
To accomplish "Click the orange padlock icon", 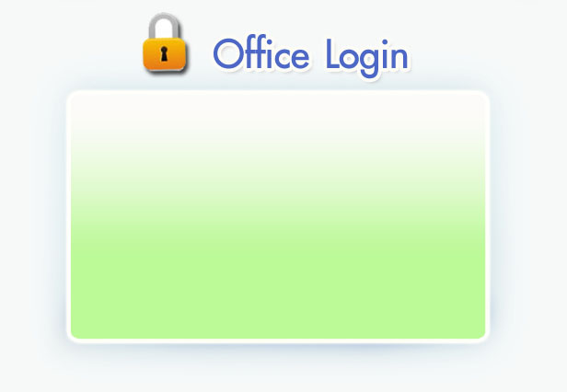I will 165,42.
